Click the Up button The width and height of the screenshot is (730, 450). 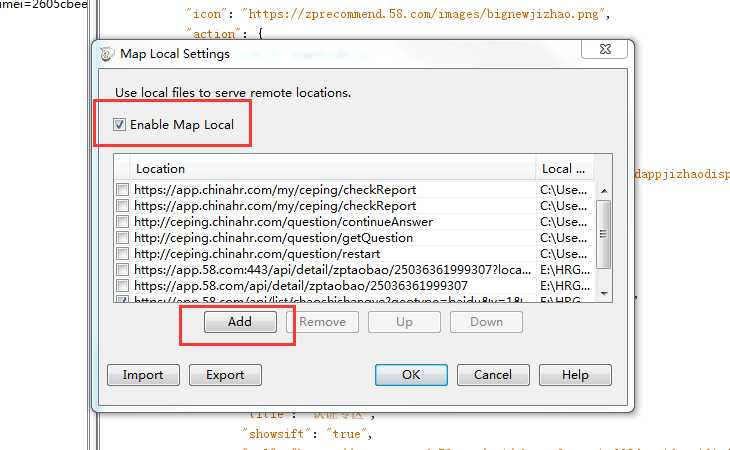click(x=404, y=322)
